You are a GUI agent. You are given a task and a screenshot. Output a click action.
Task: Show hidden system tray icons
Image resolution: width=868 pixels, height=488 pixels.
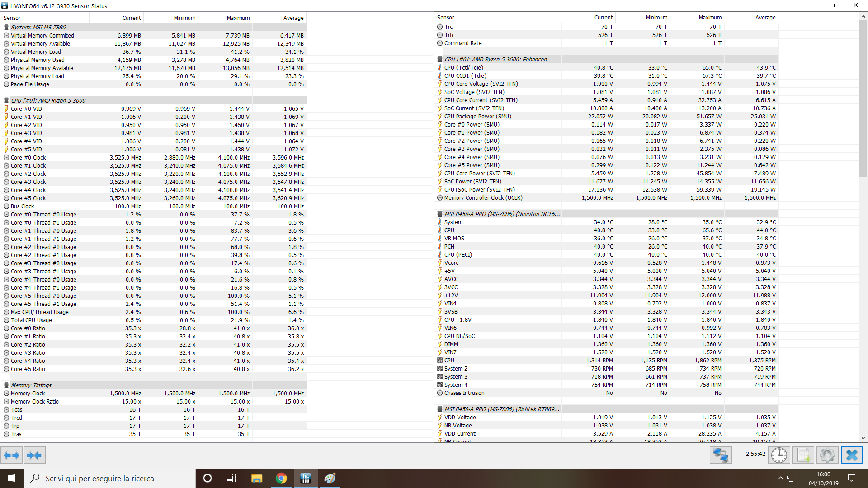[x=780, y=478]
